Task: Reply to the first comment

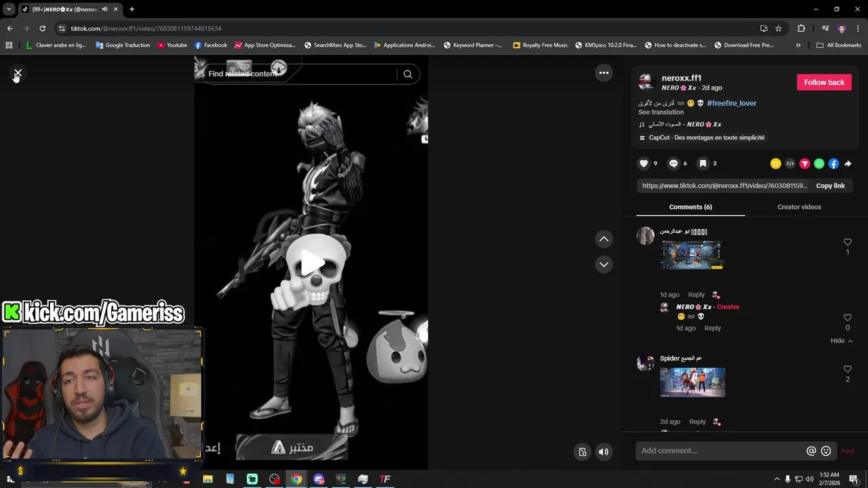Action: [x=696, y=295]
